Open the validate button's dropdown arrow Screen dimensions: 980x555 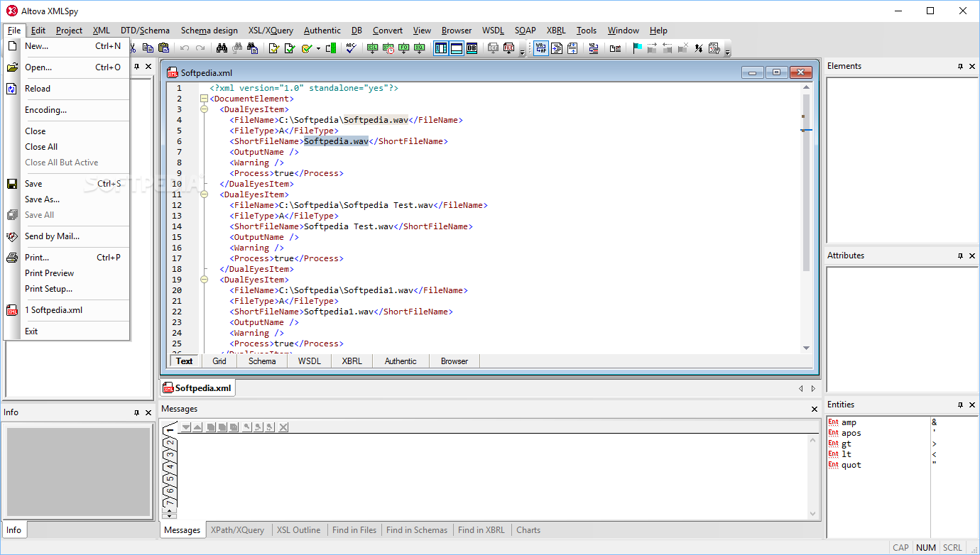point(318,48)
